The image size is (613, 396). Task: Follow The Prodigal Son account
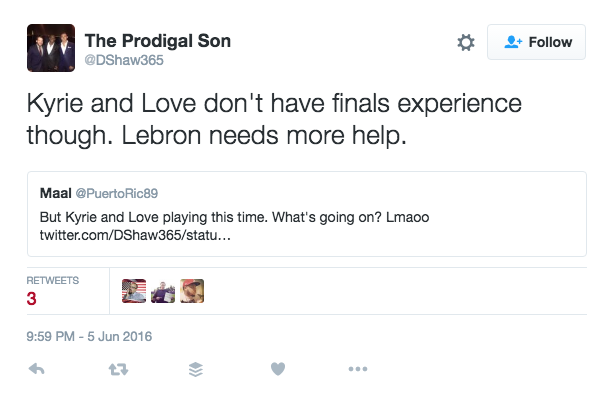pyautogui.click(x=536, y=42)
